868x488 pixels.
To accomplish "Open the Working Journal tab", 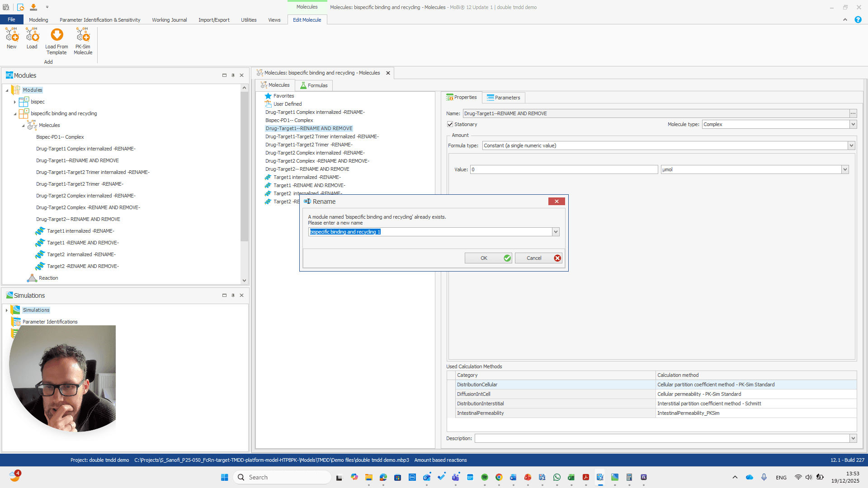I will click(x=170, y=20).
